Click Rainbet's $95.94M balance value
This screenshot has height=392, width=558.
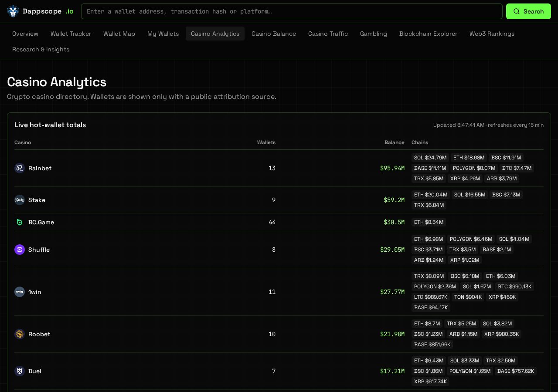392,168
